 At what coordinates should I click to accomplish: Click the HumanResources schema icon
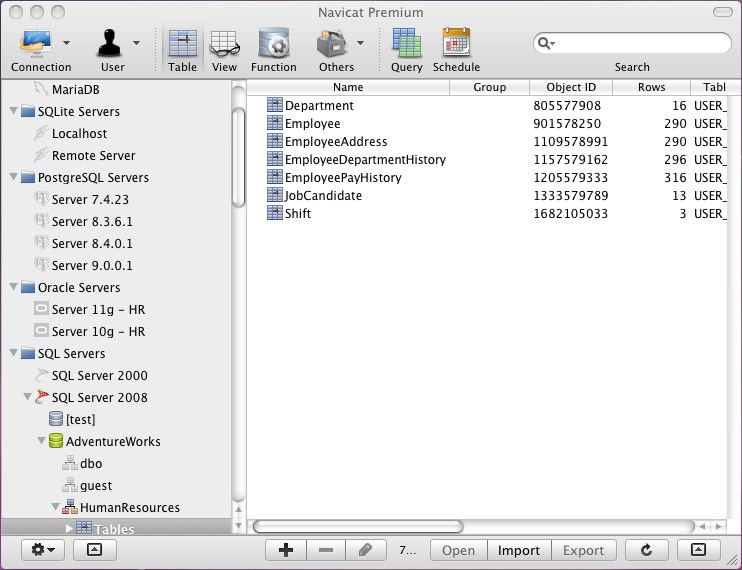tap(70, 507)
